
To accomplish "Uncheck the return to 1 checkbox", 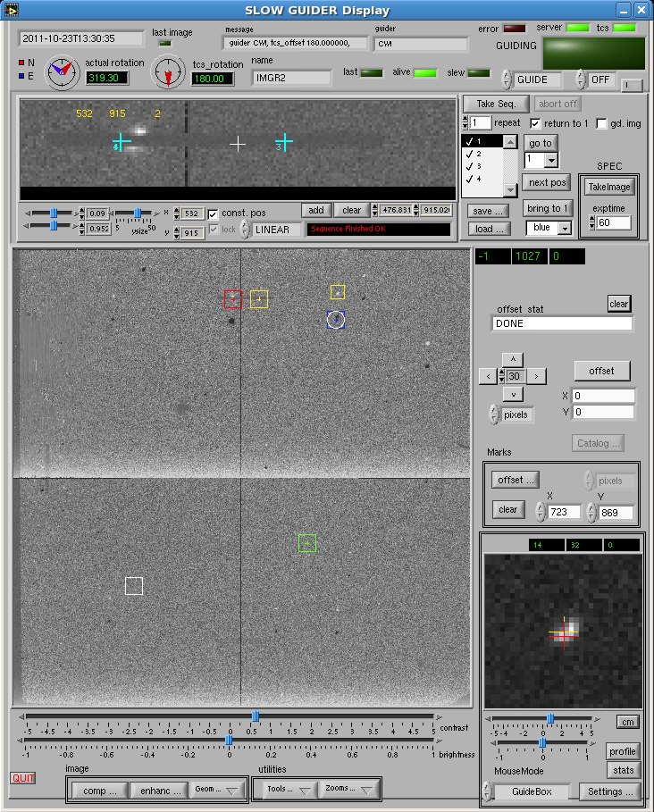I will point(535,124).
